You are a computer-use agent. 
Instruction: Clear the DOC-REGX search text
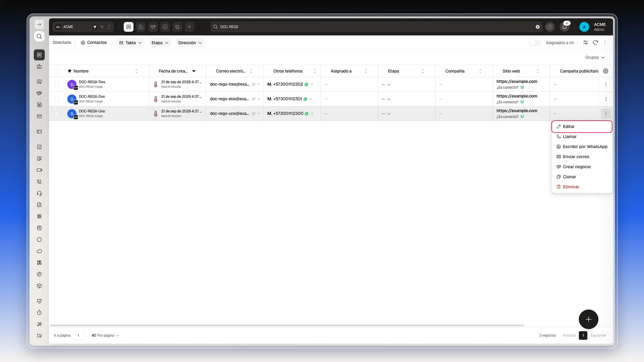538,27
